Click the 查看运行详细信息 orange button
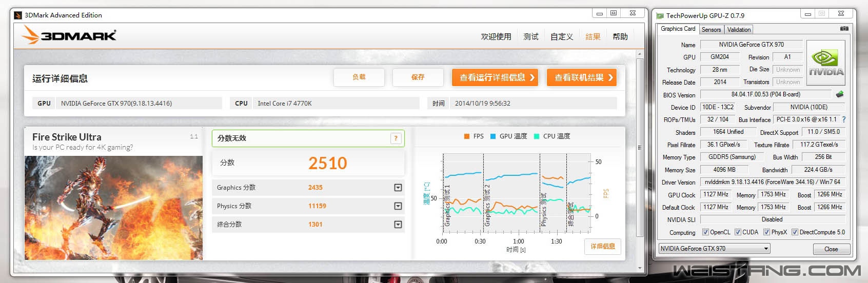The height and width of the screenshot is (283, 868). pyautogui.click(x=495, y=77)
